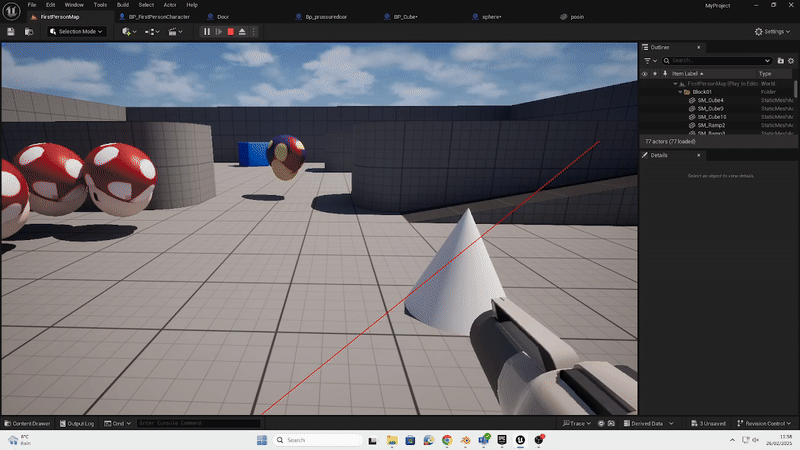
Task: Toggle visibility column eye icon in Outliner
Action: coord(644,73)
